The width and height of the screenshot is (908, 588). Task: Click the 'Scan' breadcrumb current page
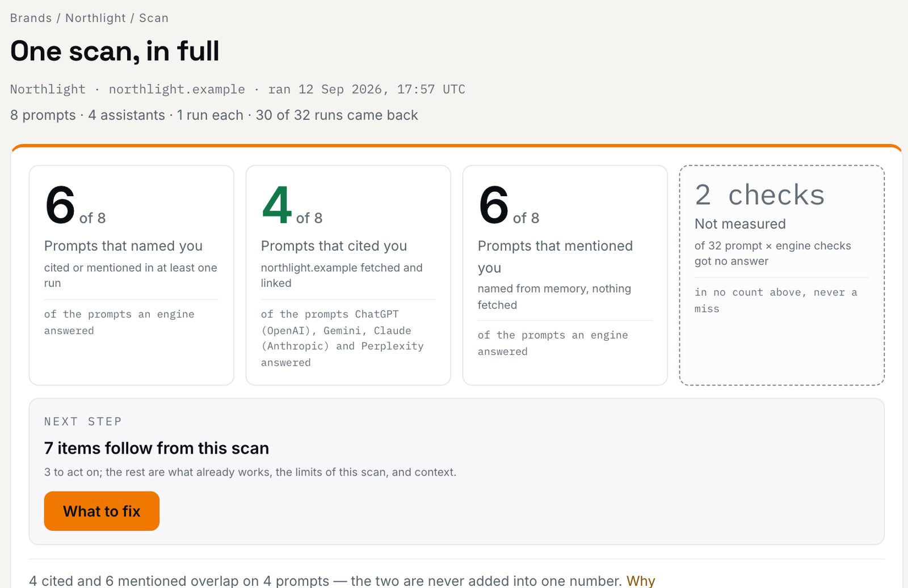154,18
